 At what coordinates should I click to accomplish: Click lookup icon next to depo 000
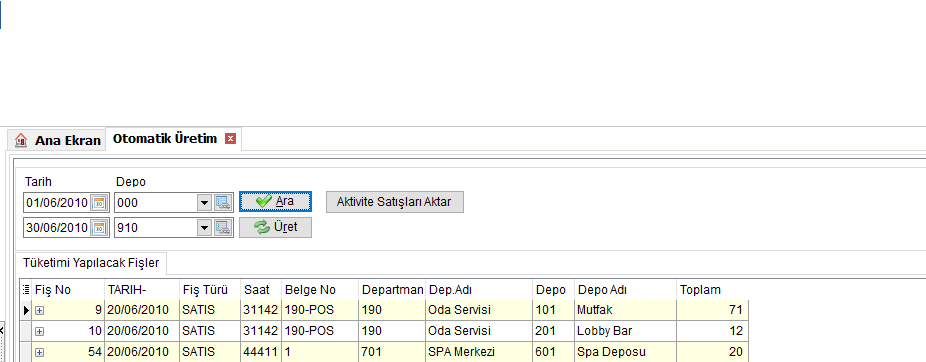coord(222,203)
